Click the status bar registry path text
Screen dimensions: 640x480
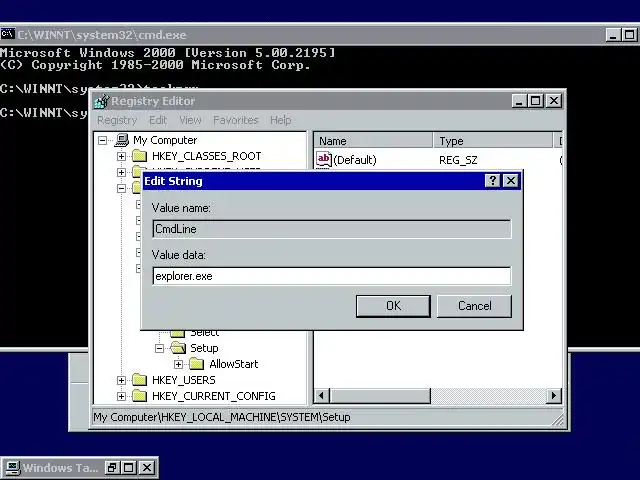coord(222,417)
